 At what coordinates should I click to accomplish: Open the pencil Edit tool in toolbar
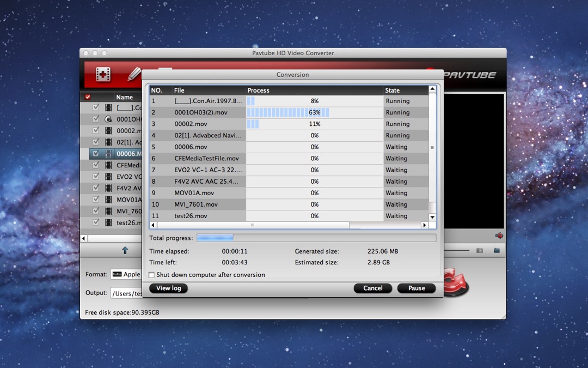(134, 74)
